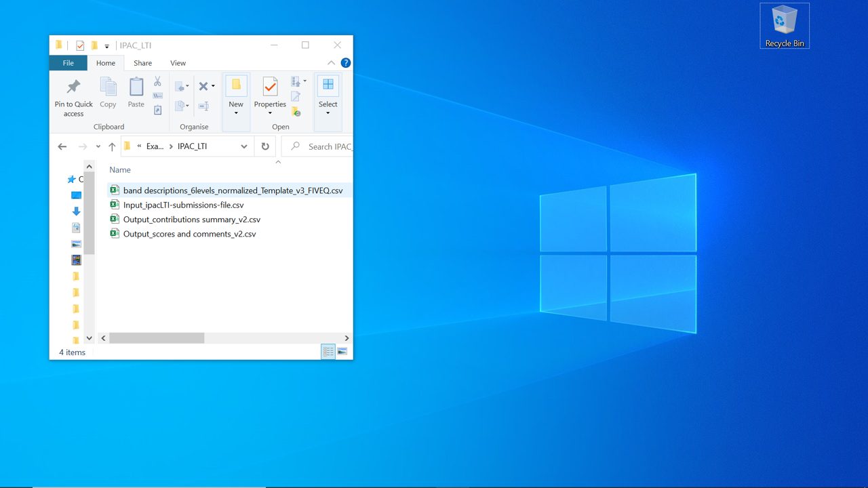
Task: Click Excel icon of Input_ipacLTI-submissions-file.csv
Action: click(x=115, y=205)
